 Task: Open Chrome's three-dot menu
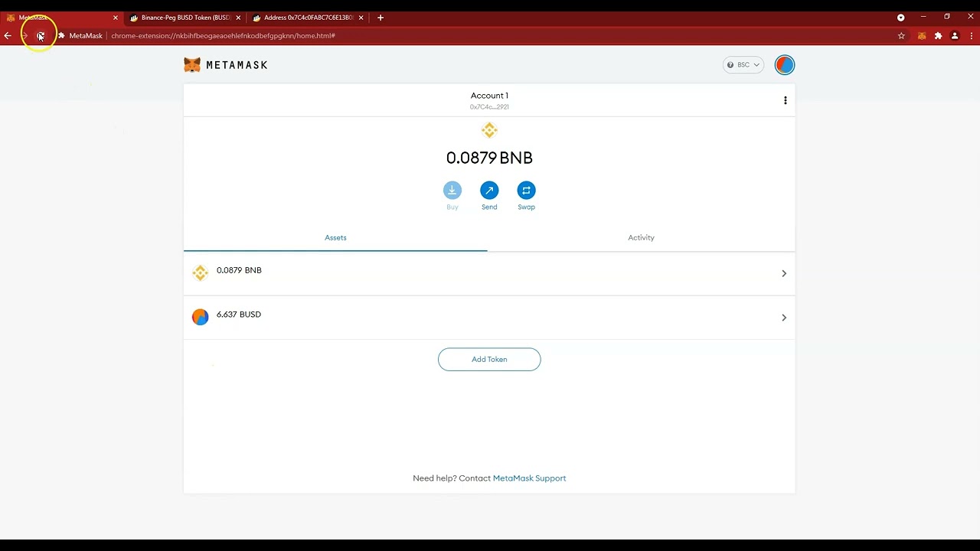pos(971,36)
